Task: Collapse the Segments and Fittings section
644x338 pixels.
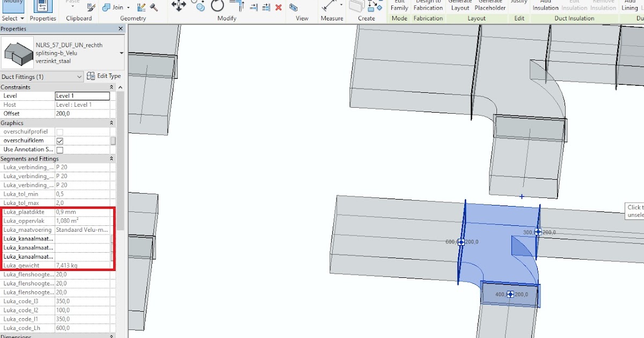Action: pos(111,158)
